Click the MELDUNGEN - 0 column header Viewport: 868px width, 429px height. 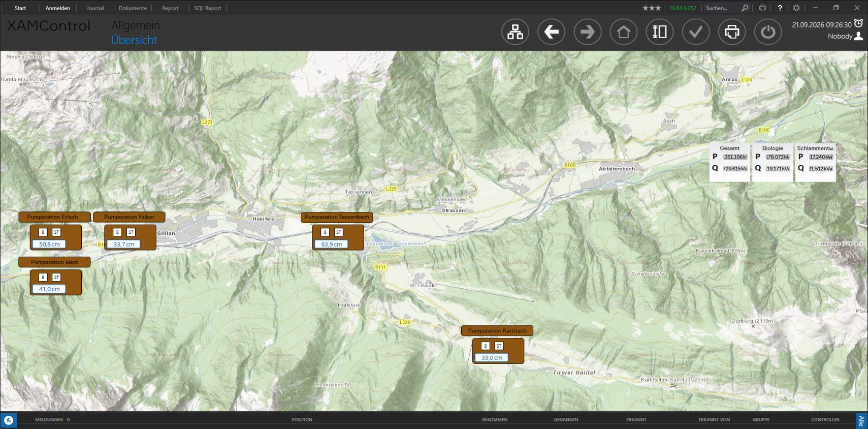52,420
